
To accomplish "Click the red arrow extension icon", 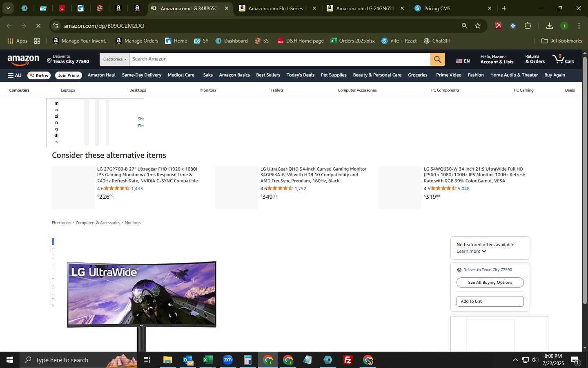I will click(498, 26).
